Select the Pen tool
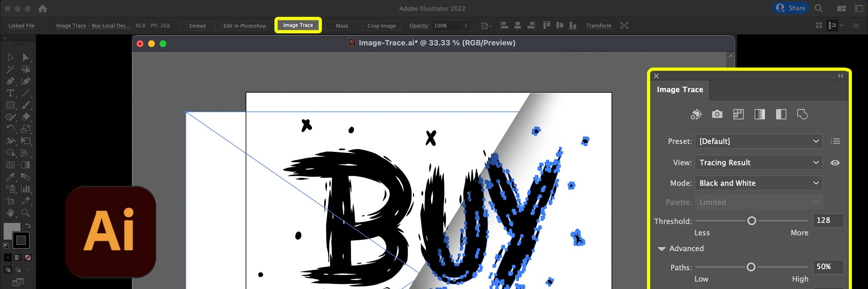This screenshot has height=289, width=868. click(x=10, y=81)
